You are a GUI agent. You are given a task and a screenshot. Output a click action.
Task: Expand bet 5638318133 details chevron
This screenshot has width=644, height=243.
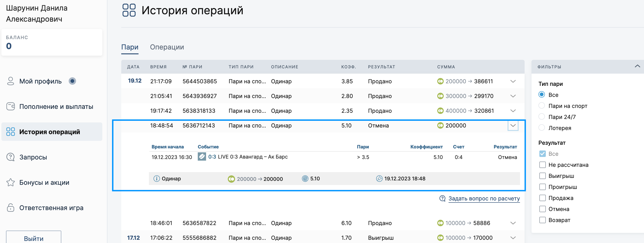tap(513, 111)
